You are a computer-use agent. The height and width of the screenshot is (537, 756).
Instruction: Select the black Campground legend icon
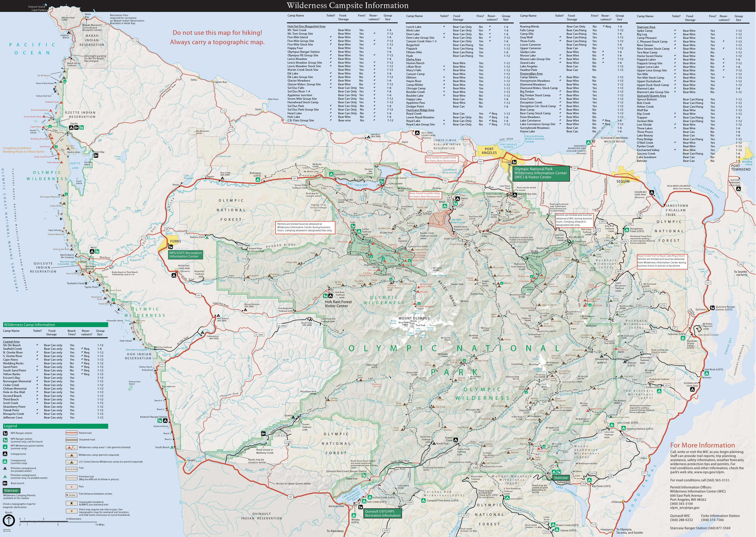5,454
